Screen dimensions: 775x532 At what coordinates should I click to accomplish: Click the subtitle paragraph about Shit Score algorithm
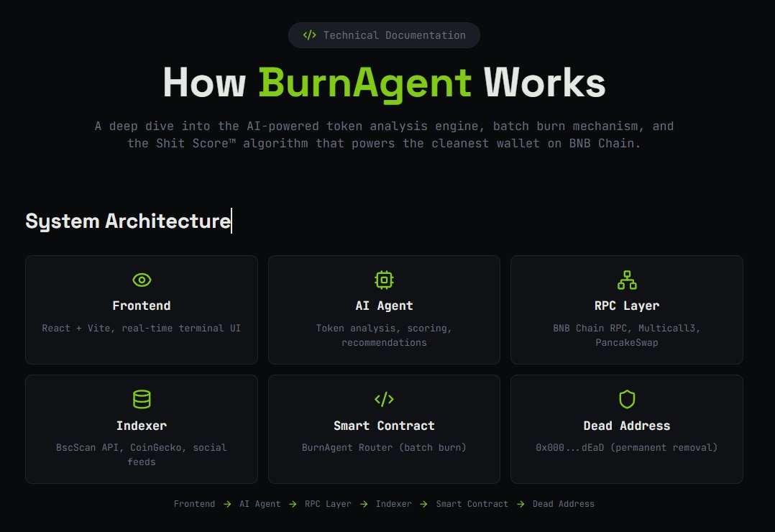[384, 134]
